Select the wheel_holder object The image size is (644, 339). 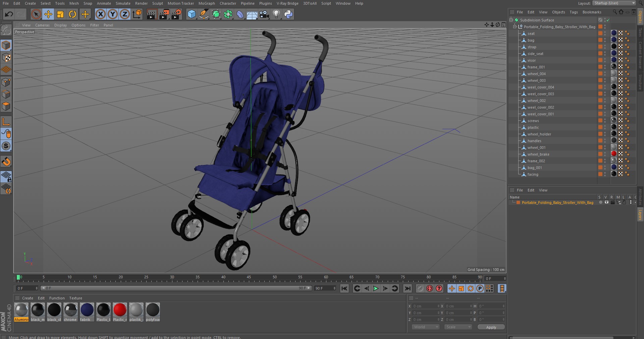coord(539,134)
